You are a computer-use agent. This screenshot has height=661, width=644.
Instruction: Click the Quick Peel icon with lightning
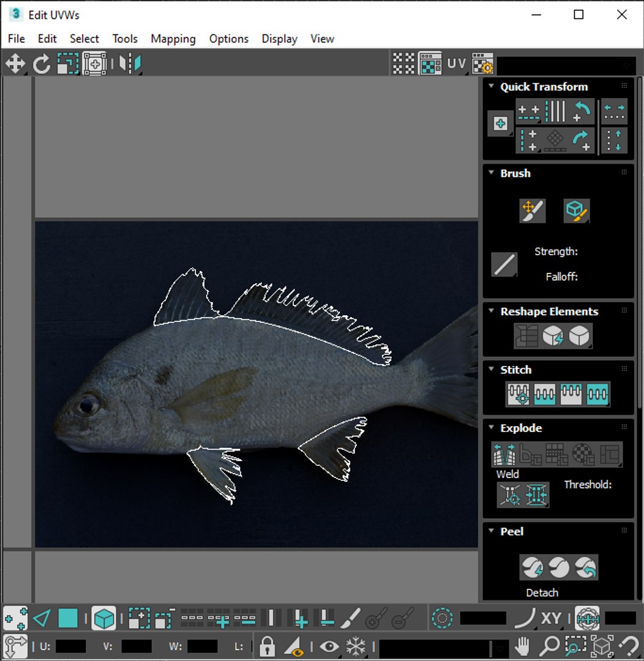[533, 567]
